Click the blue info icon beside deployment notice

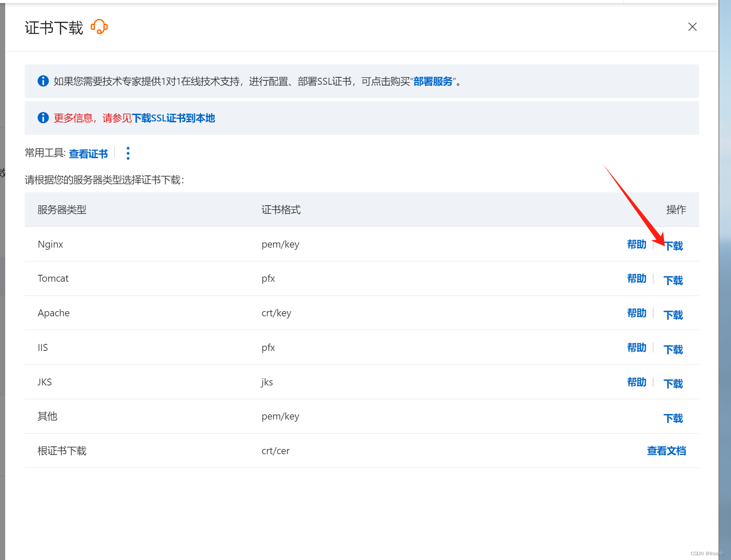(x=43, y=81)
